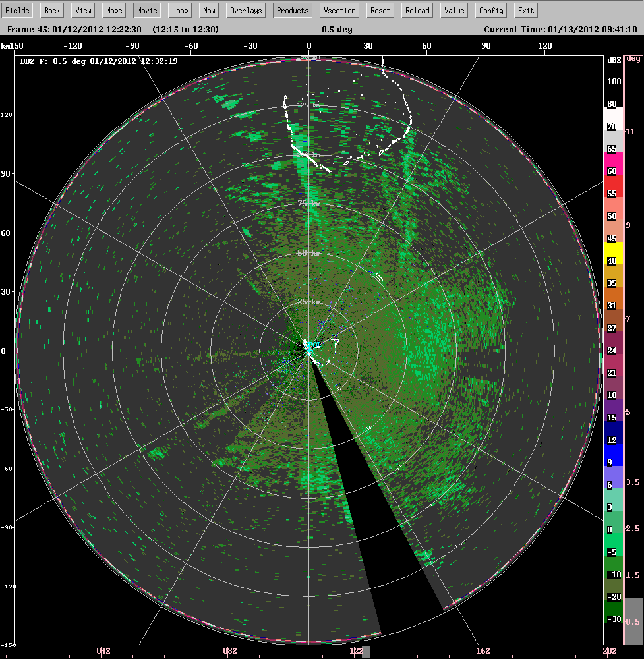This screenshot has height=659, width=644.
Task: Click the Back button to step frames
Action: click(x=51, y=10)
